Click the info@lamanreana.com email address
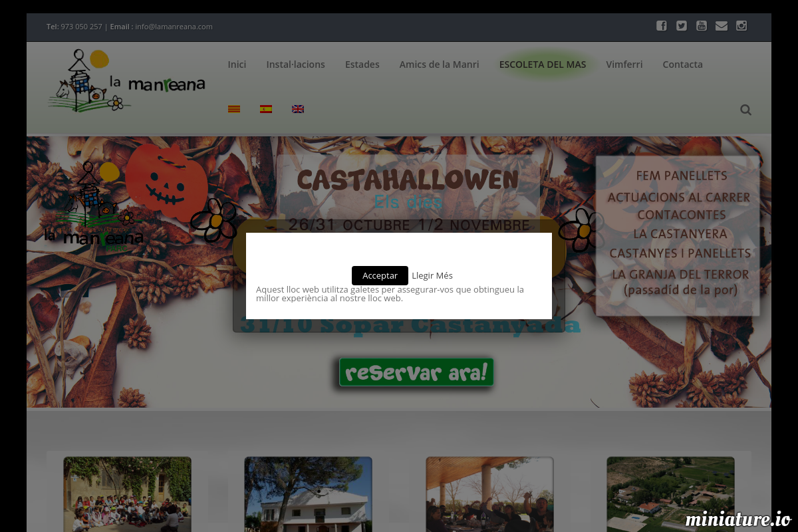The image size is (798, 532). click(174, 27)
